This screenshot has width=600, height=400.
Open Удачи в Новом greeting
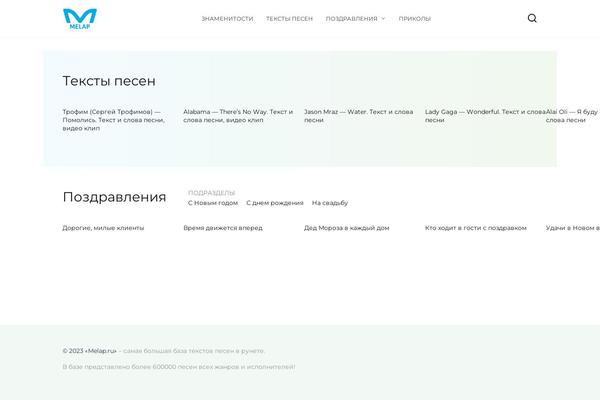573,228
